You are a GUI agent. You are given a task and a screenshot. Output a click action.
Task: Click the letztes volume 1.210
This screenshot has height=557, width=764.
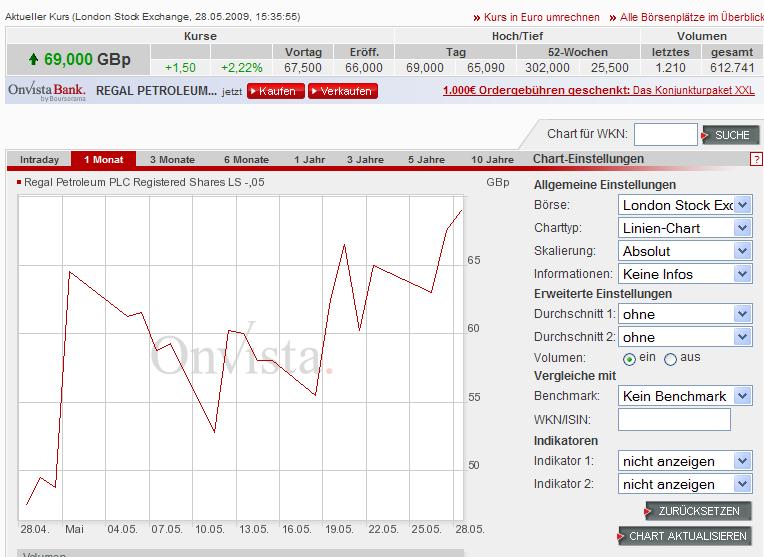670,68
